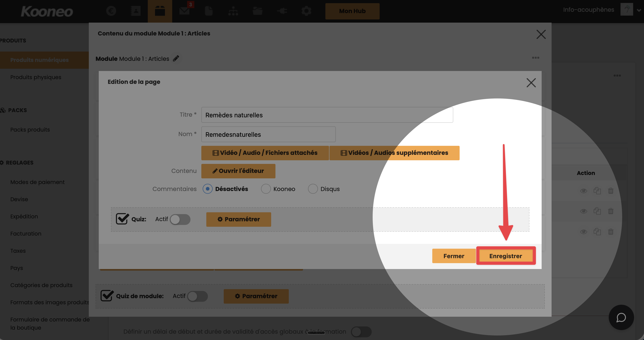644x340 pixels.
Task: Open the euro sales icon in top bar
Action: pos(111,11)
